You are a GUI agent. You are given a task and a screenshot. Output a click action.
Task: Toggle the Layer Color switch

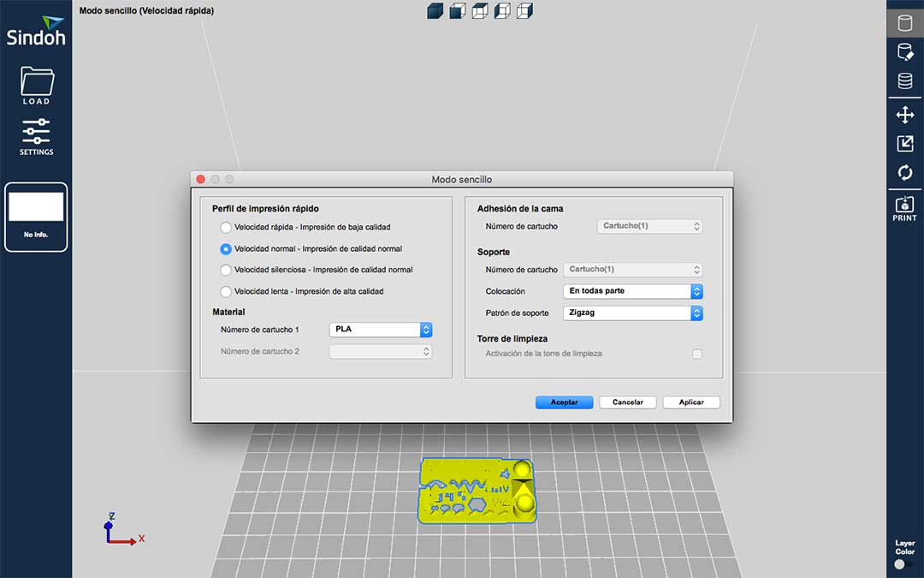(904, 564)
